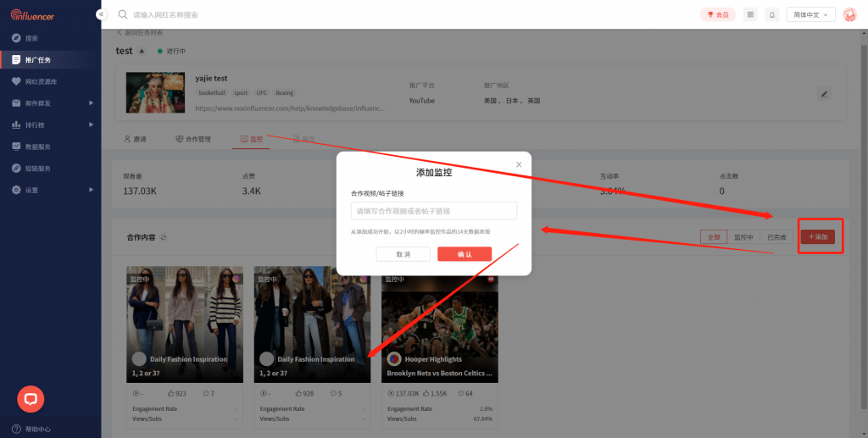Close the 添加监控 dialog with X
Screen dimensions: 868x438
pyautogui.click(x=519, y=164)
